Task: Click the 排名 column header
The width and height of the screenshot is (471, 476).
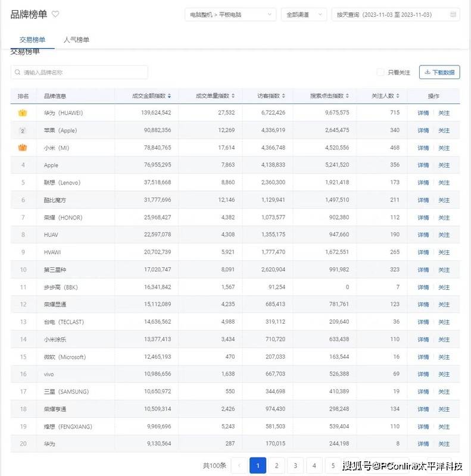Action: pos(23,96)
